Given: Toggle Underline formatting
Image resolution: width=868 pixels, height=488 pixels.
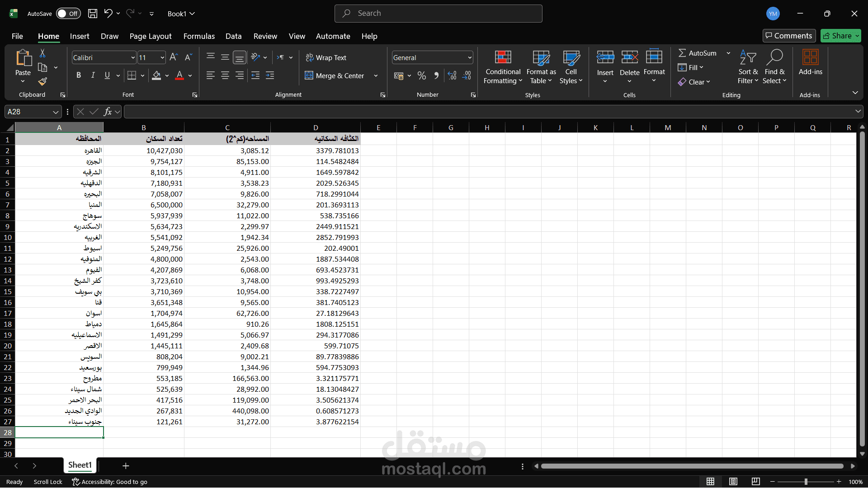Looking at the screenshot, I should click(107, 75).
